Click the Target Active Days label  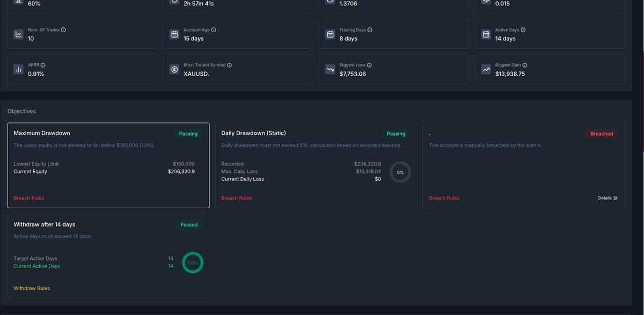click(x=35, y=259)
